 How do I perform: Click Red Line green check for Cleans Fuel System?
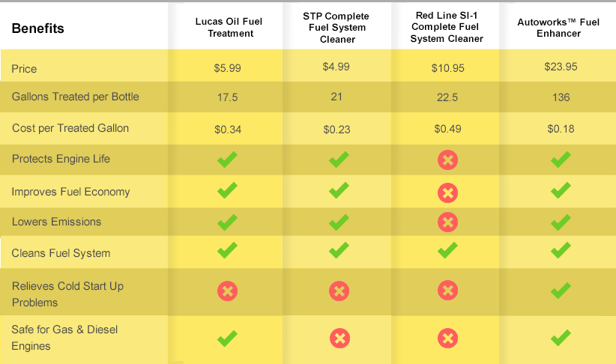click(448, 250)
